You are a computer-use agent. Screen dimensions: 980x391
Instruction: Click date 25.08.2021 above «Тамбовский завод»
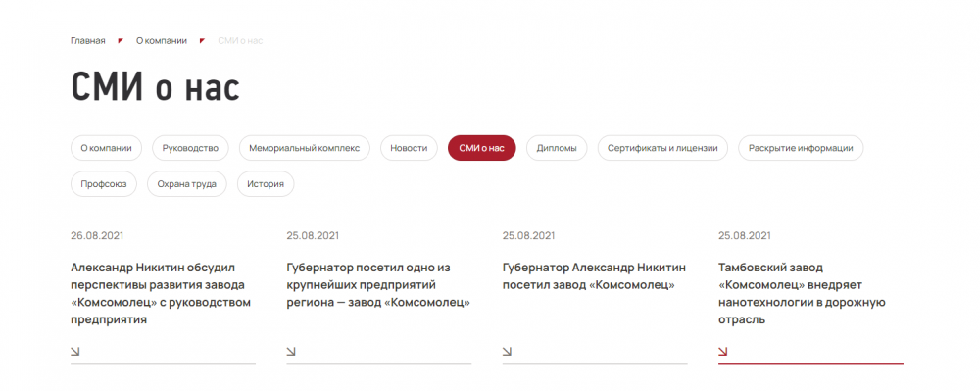click(745, 236)
